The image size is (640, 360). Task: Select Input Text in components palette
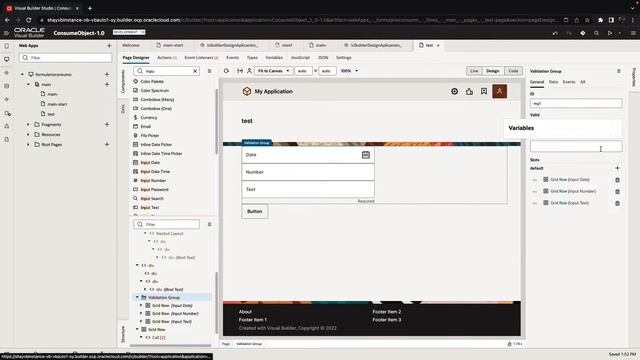point(150,207)
